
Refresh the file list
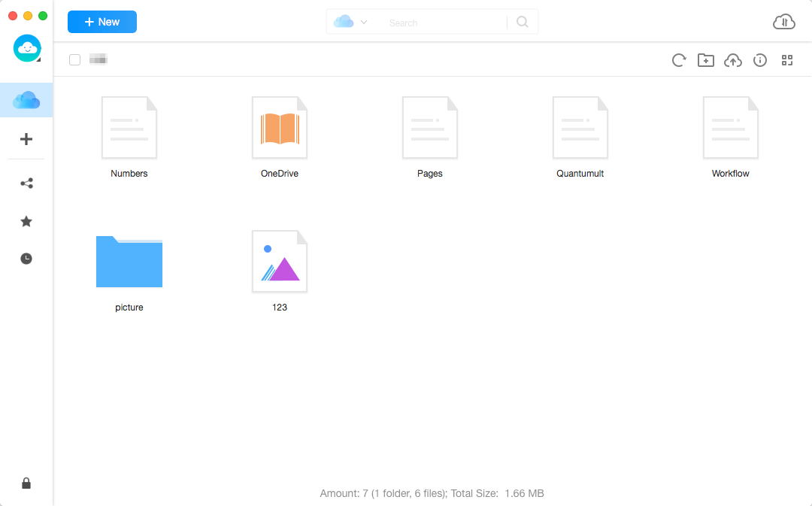pyautogui.click(x=679, y=60)
